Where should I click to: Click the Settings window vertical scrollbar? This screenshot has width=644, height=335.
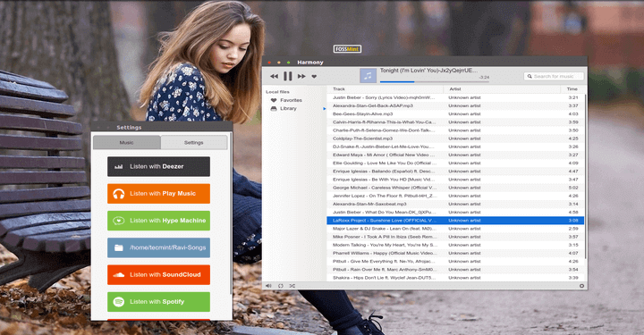tap(231, 214)
